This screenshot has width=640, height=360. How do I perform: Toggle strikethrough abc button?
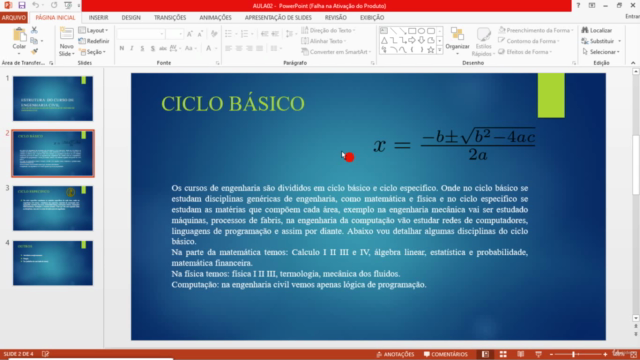(x=162, y=49)
